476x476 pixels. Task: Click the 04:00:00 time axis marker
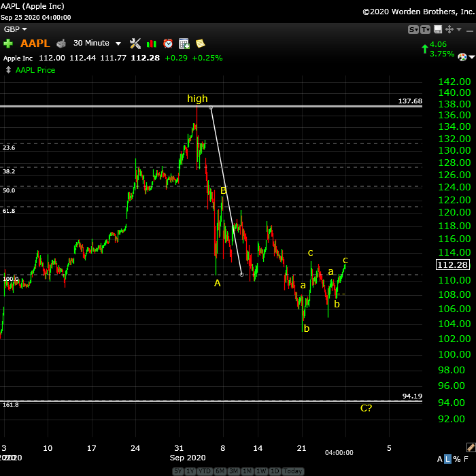click(x=339, y=453)
